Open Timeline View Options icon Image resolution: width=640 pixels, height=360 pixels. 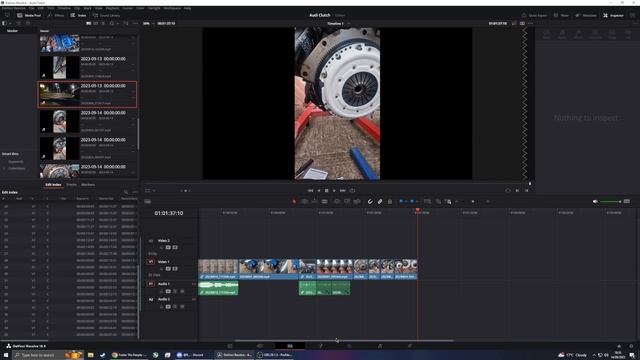pos(148,201)
